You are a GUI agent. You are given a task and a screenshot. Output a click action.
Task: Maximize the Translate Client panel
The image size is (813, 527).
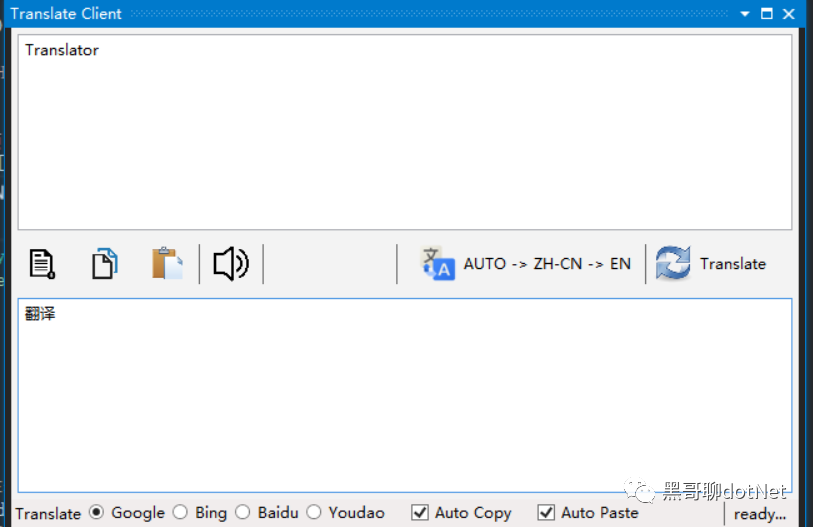tap(767, 13)
